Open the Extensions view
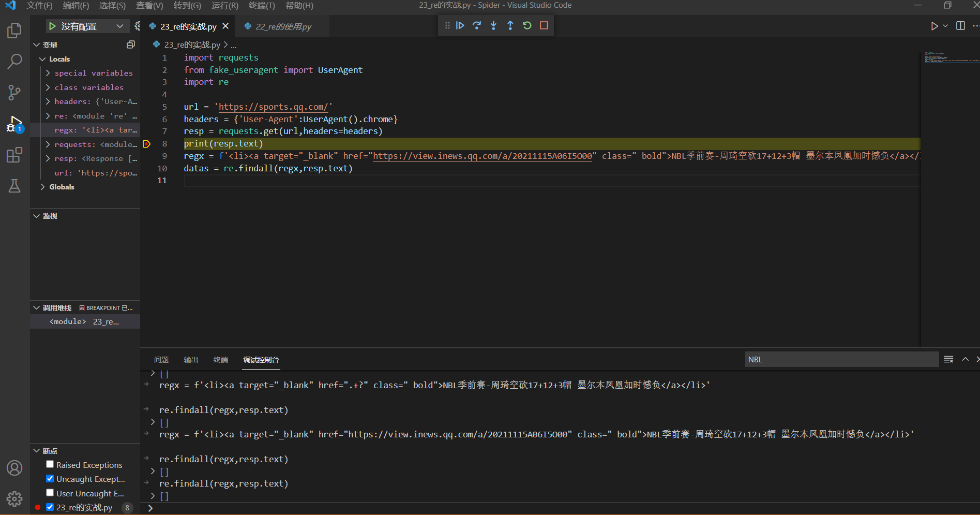980x515 pixels. (14, 155)
